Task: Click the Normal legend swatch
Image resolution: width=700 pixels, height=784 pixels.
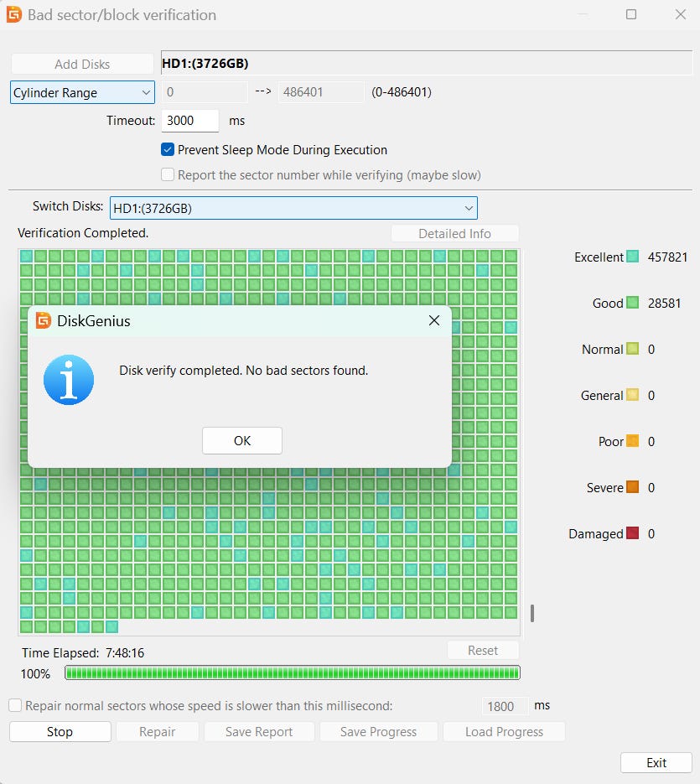Action: 632,349
